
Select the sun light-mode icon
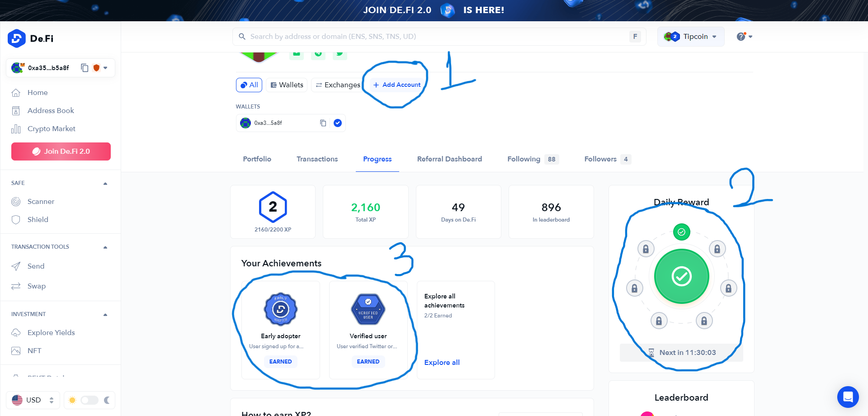(72, 400)
